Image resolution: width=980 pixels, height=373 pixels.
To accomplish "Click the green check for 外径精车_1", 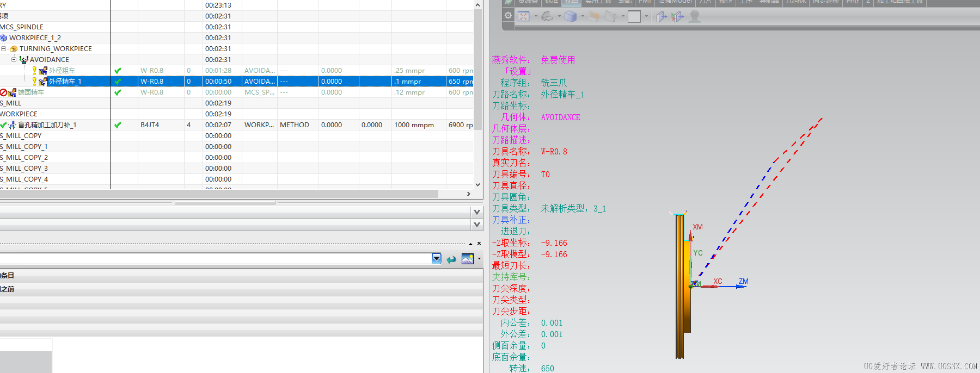I will point(118,82).
